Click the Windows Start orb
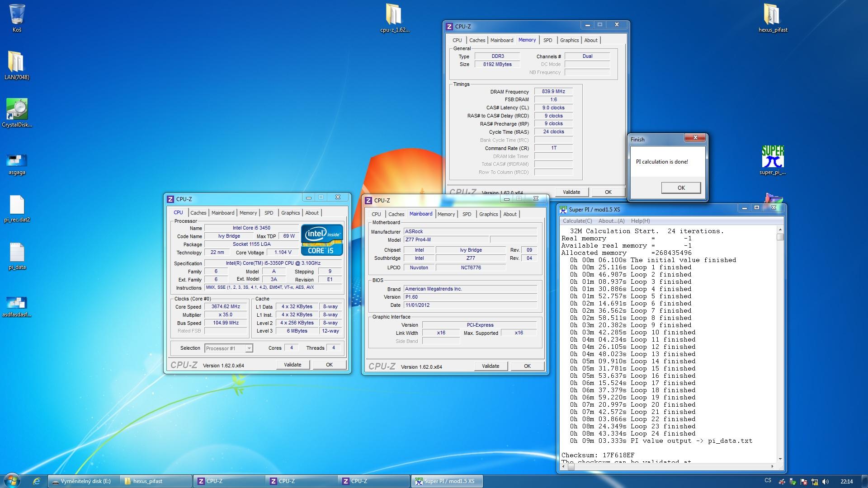This screenshot has width=868, height=488. pos(12,481)
